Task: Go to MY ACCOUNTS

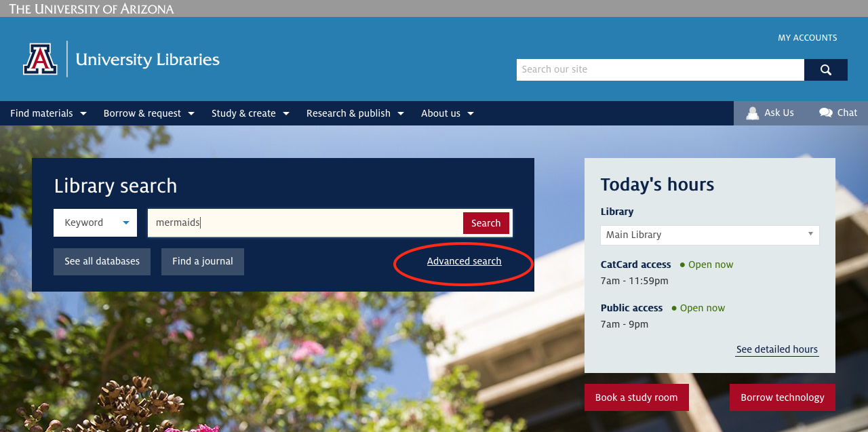Action: pos(808,38)
